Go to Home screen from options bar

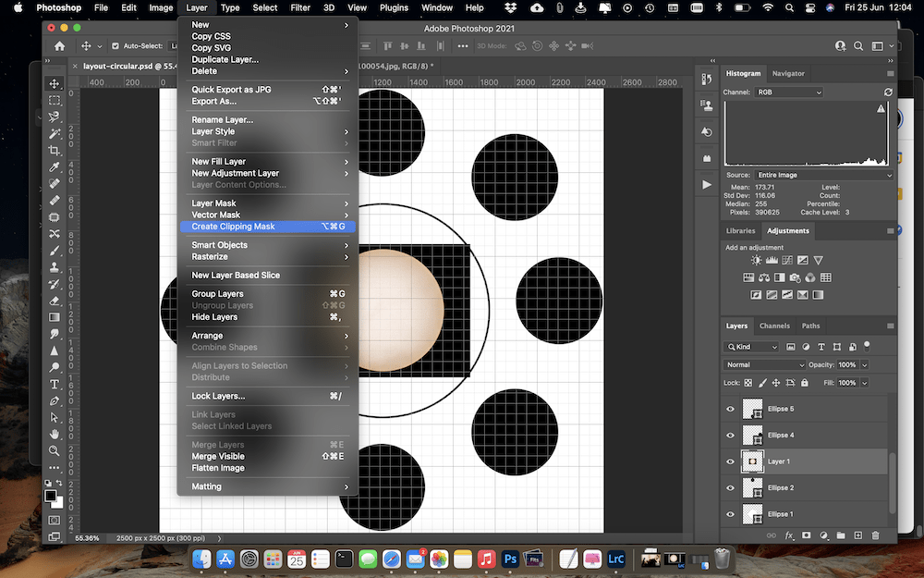click(59, 46)
